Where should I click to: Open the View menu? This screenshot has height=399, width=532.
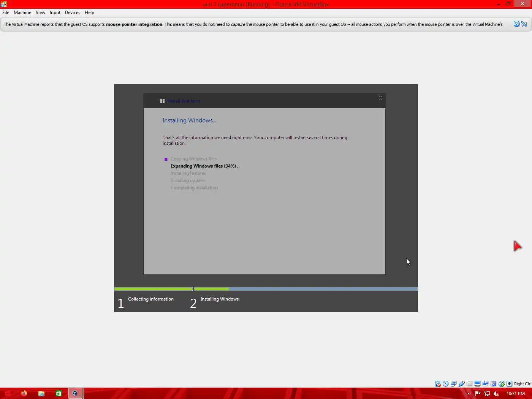click(x=40, y=13)
